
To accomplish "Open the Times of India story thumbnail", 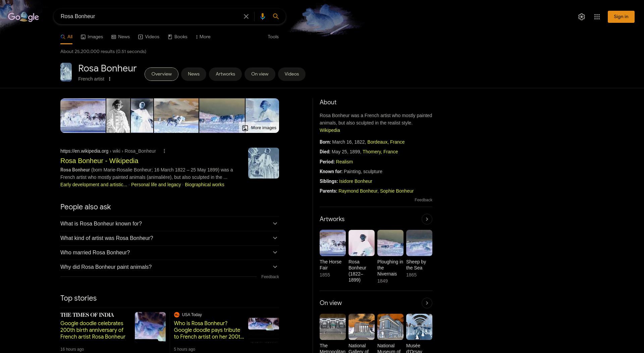I will tap(150, 327).
